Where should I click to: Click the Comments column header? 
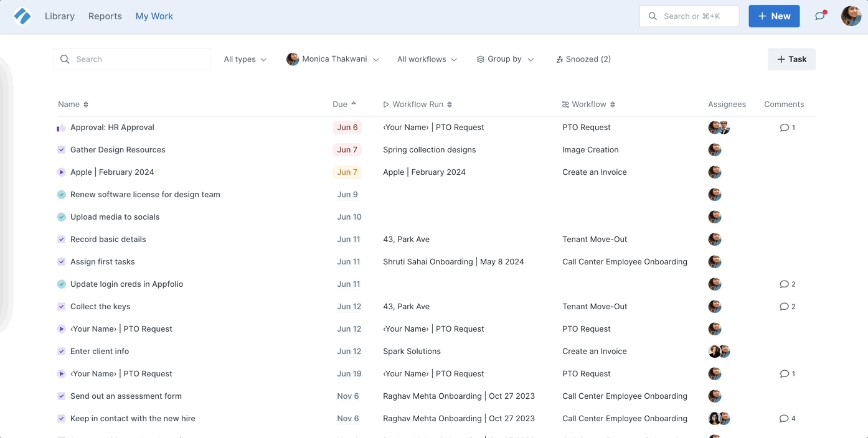[x=784, y=105]
